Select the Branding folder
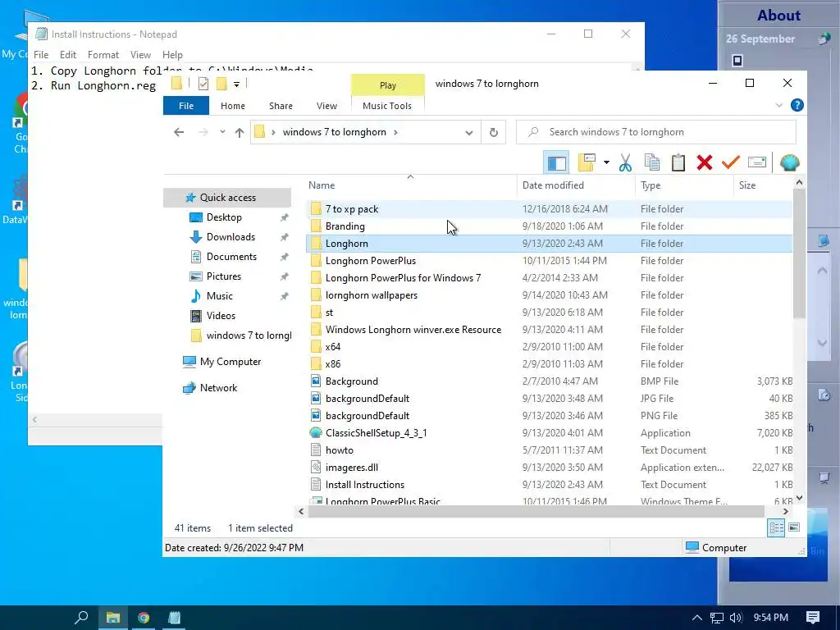Viewport: 840px width, 630px height. pos(549,226)
